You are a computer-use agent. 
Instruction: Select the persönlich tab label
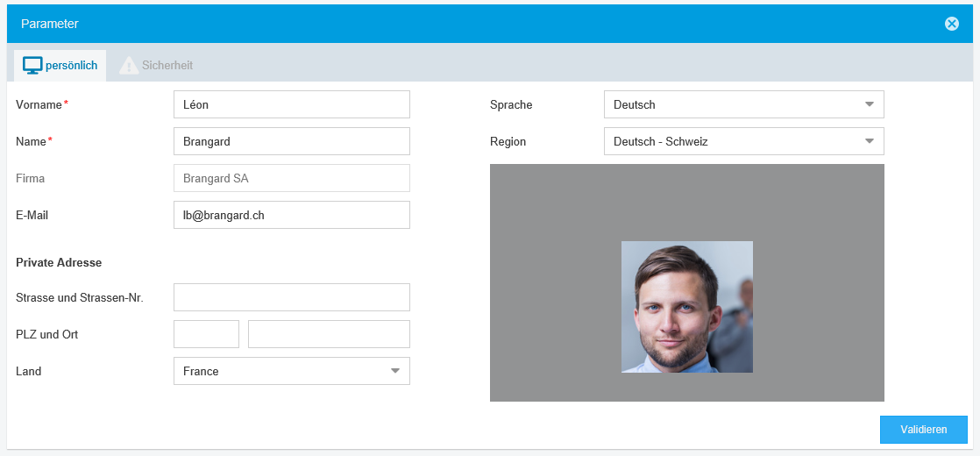71,66
